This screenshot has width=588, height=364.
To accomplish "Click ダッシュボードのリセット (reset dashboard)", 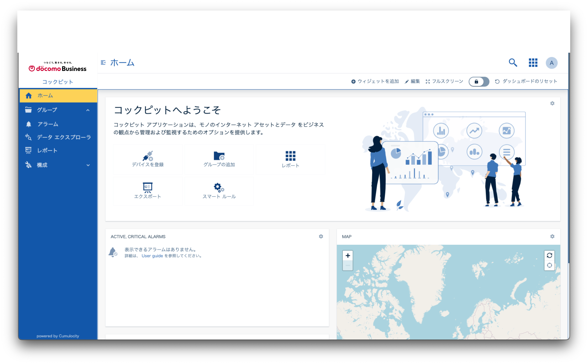I will pyautogui.click(x=526, y=81).
